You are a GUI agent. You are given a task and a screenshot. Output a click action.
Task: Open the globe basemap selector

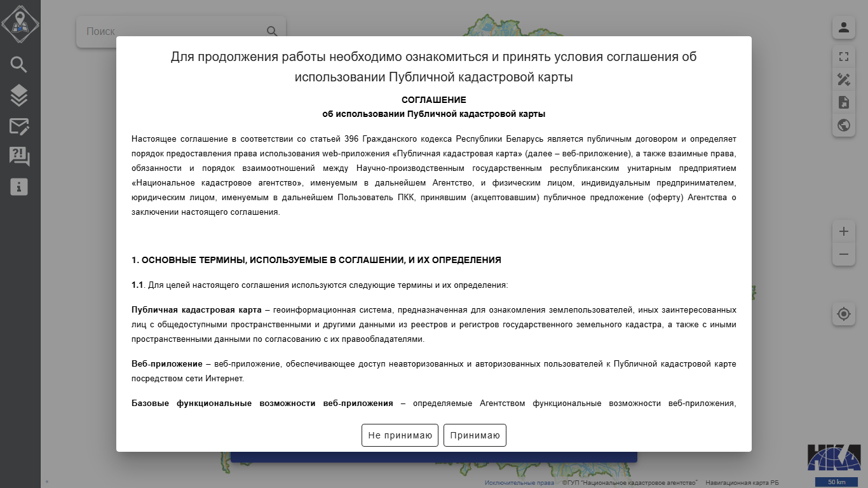[844, 125]
